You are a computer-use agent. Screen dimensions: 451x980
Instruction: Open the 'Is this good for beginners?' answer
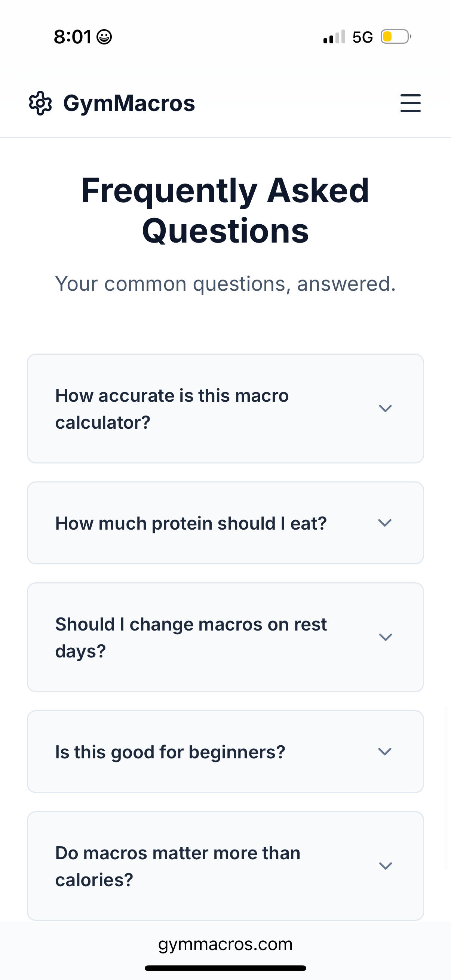[x=225, y=751]
